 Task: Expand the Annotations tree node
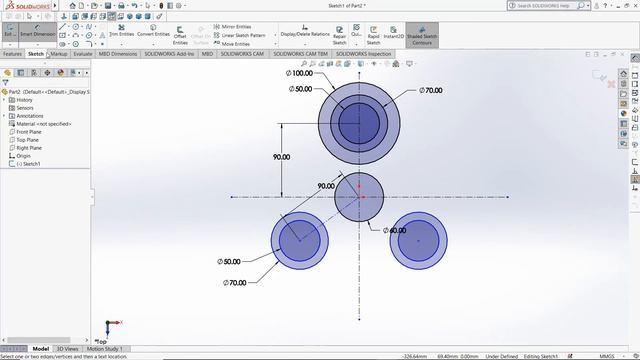4,116
